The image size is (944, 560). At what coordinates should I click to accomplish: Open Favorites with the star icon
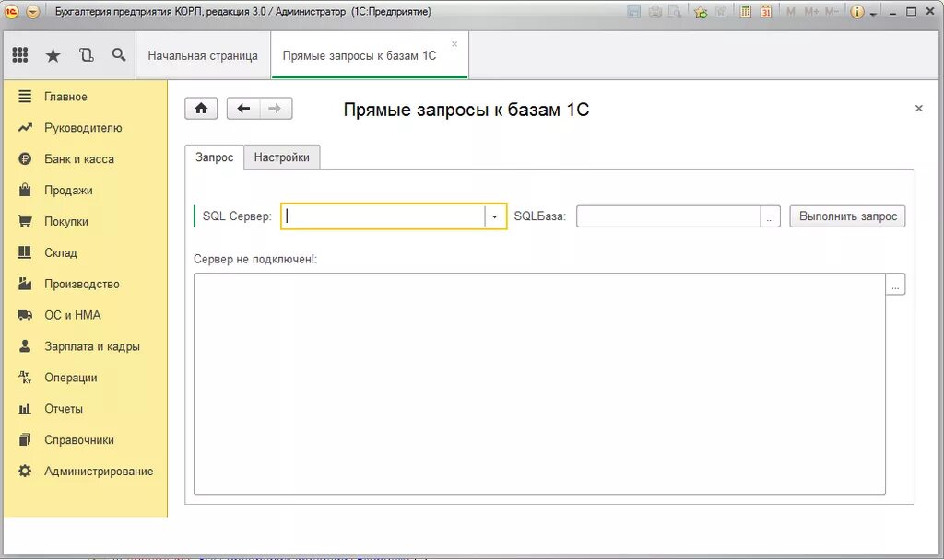(x=53, y=54)
